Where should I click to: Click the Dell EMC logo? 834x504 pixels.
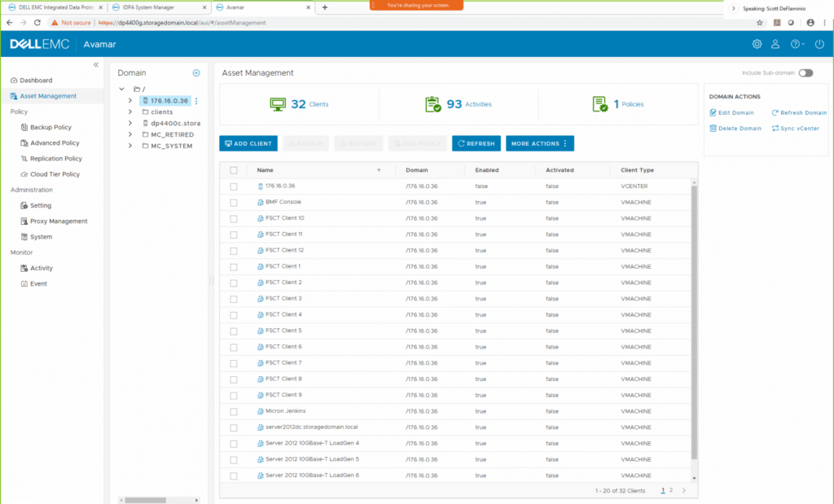40,44
